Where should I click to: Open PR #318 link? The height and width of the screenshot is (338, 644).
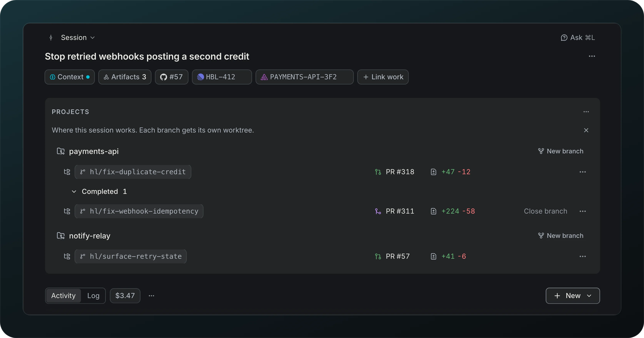point(400,172)
